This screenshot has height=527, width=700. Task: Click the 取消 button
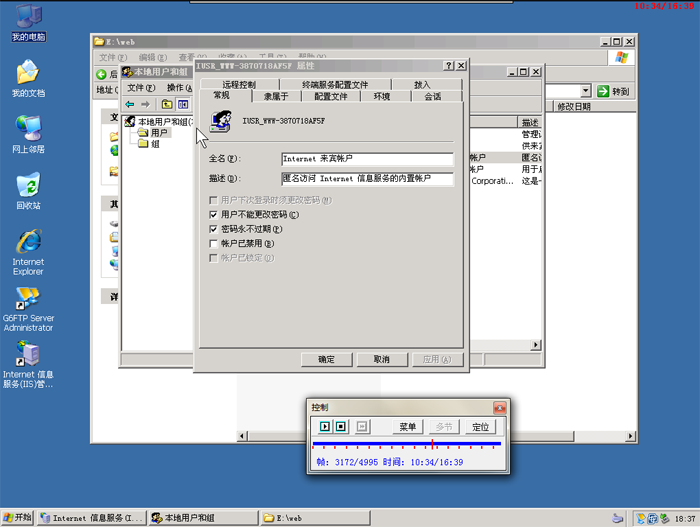tap(382, 359)
